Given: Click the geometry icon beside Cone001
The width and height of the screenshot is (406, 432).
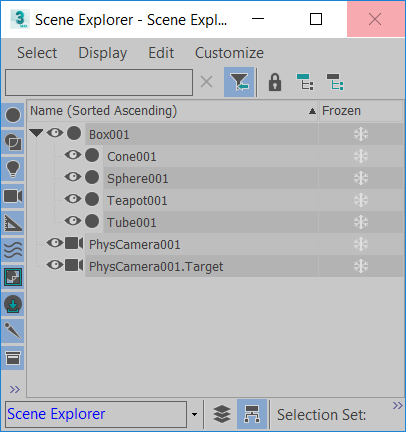Looking at the screenshot, I should [x=92, y=155].
